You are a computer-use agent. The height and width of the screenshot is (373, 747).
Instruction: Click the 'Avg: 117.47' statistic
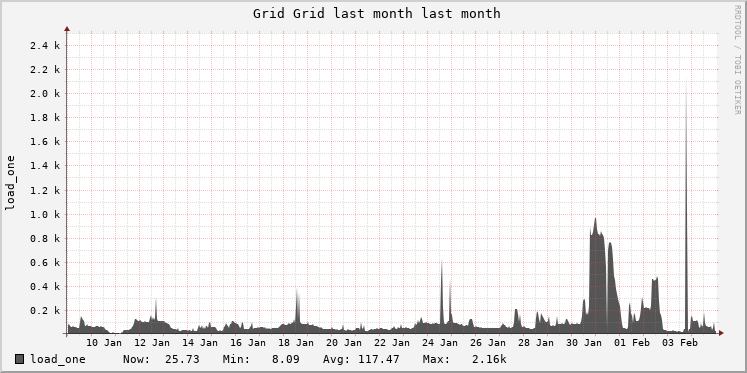361,359
